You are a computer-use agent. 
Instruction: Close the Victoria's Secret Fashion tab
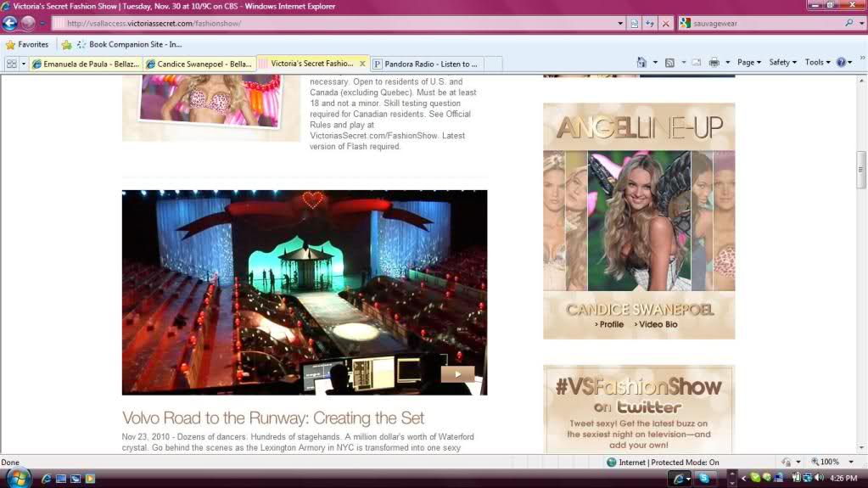(362, 64)
